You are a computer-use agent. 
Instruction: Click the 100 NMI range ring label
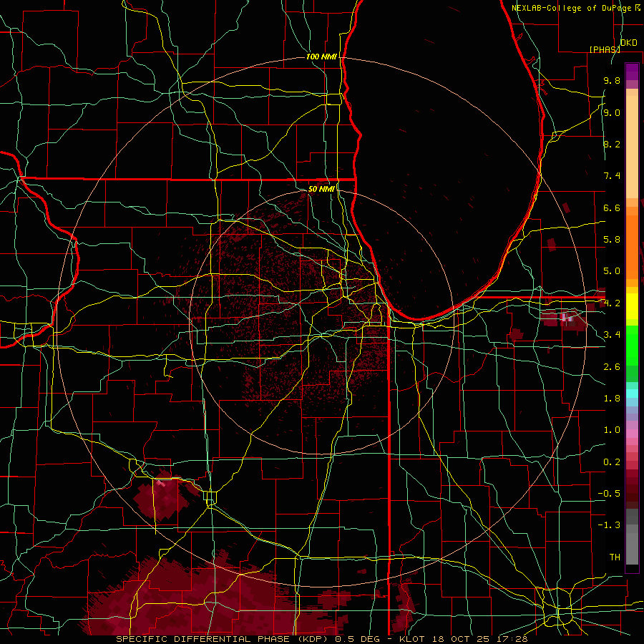(x=321, y=57)
